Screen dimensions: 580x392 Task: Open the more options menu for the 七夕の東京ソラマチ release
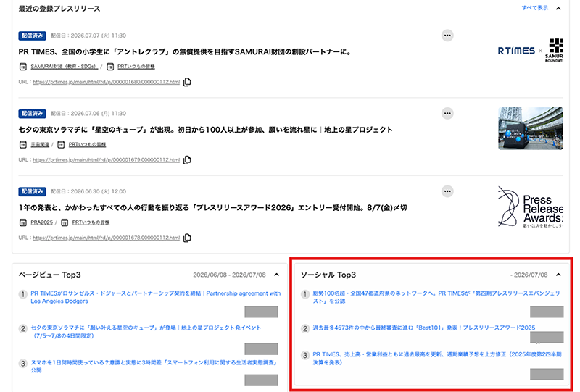point(447,114)
